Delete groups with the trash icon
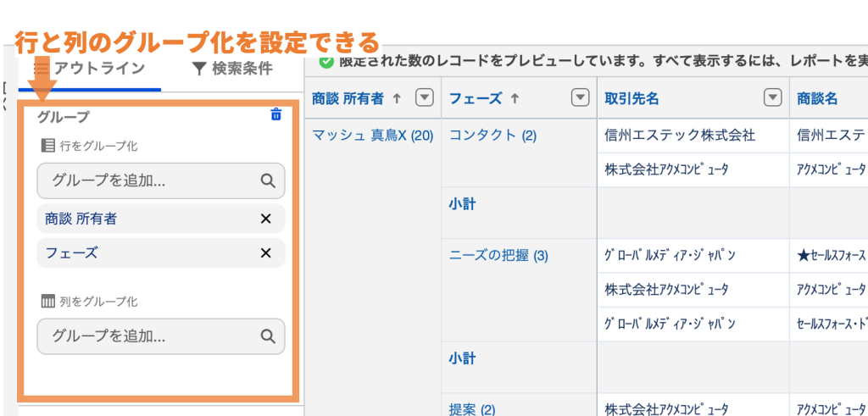The height and width of the screenshot is (416, 868). [275, 115]
